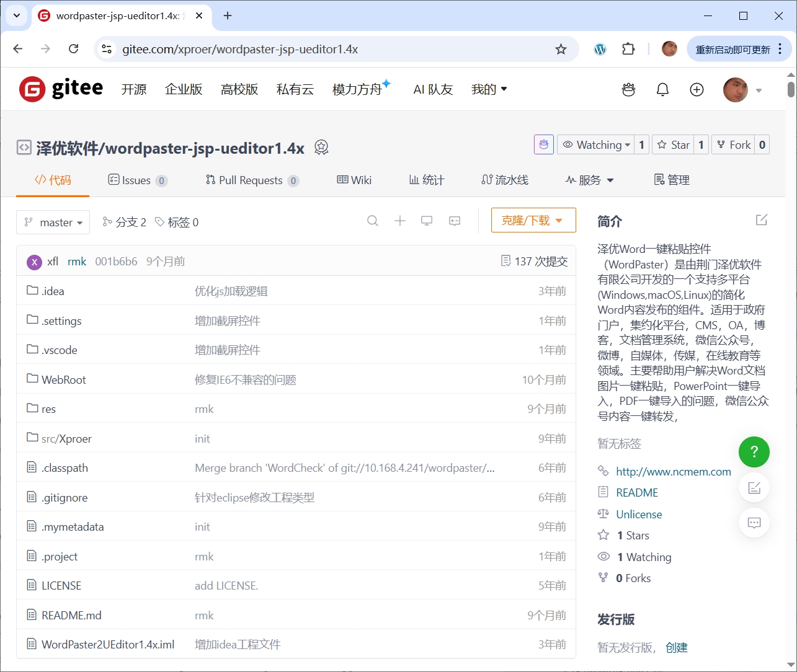Toggle Star on this repository
797x672 pixels.
[673, 145]
